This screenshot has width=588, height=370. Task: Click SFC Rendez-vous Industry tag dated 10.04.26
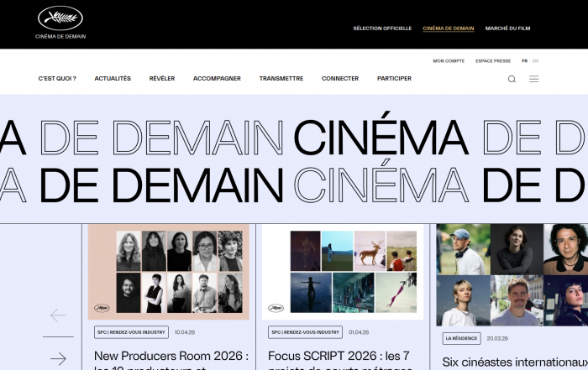click(131, 332)
